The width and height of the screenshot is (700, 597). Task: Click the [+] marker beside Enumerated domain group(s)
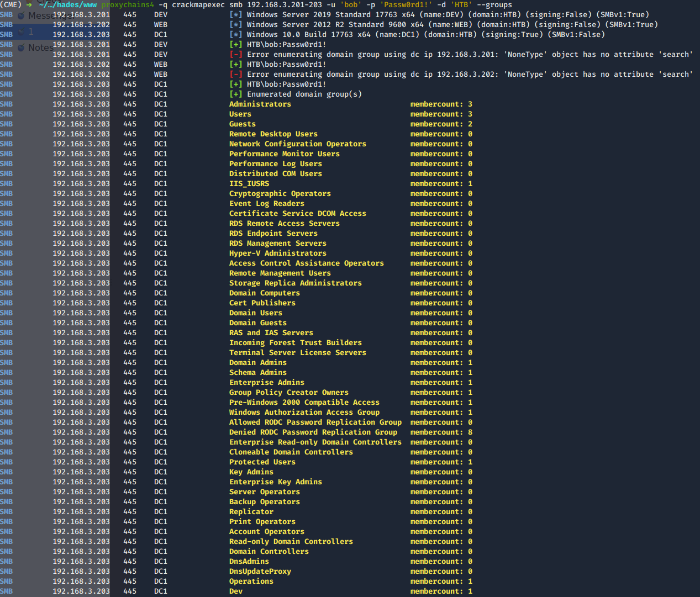pos(235,94)
